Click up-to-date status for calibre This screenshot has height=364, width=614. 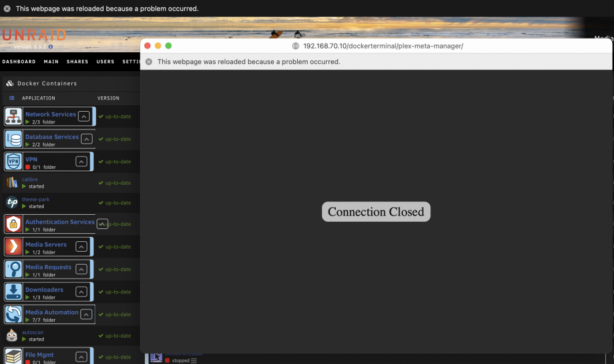click(x=115, y=183)
